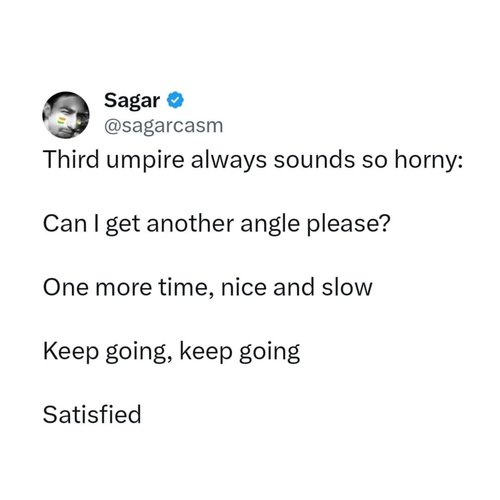Select the 'Keep going, keep going' line
The height and width of the screenshot is (500, 500).
pos(171,352)
